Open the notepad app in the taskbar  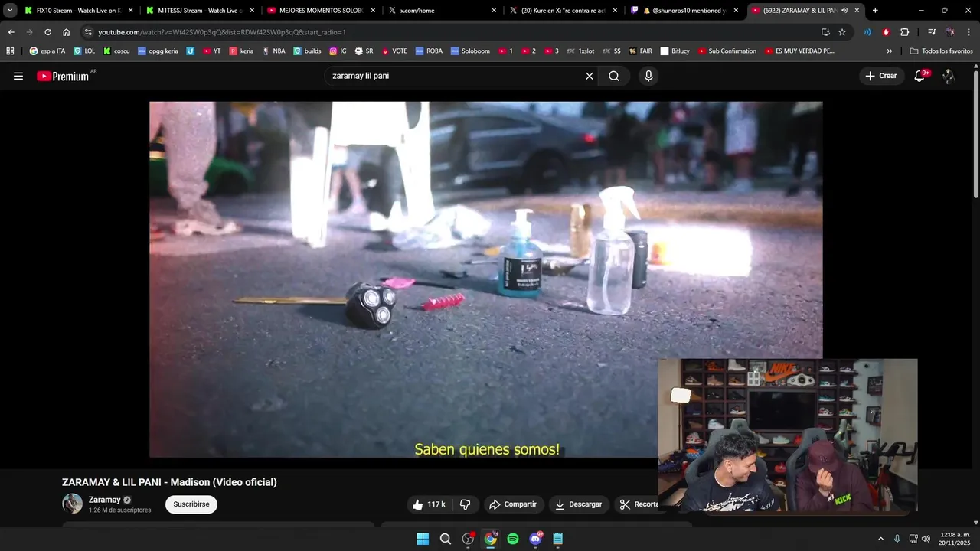(x=558, y=539)
